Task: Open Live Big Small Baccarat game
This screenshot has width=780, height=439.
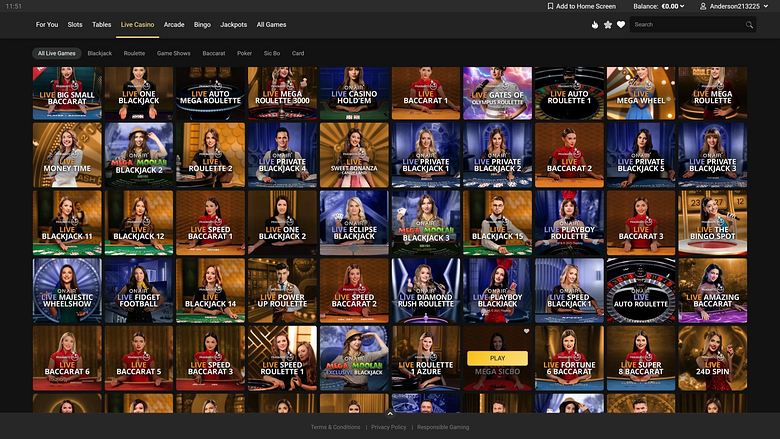Action: point(67,93)
